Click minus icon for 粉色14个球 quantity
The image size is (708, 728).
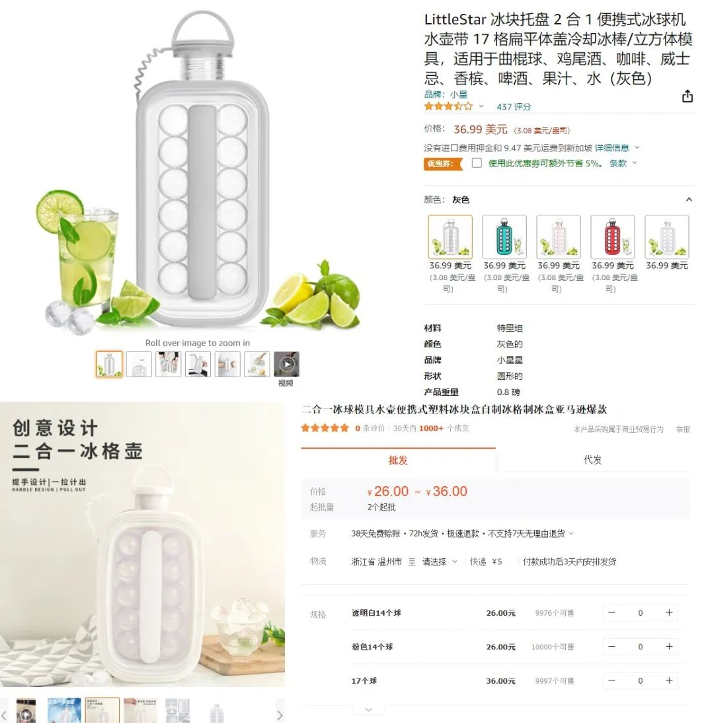[x=611, y=646]
